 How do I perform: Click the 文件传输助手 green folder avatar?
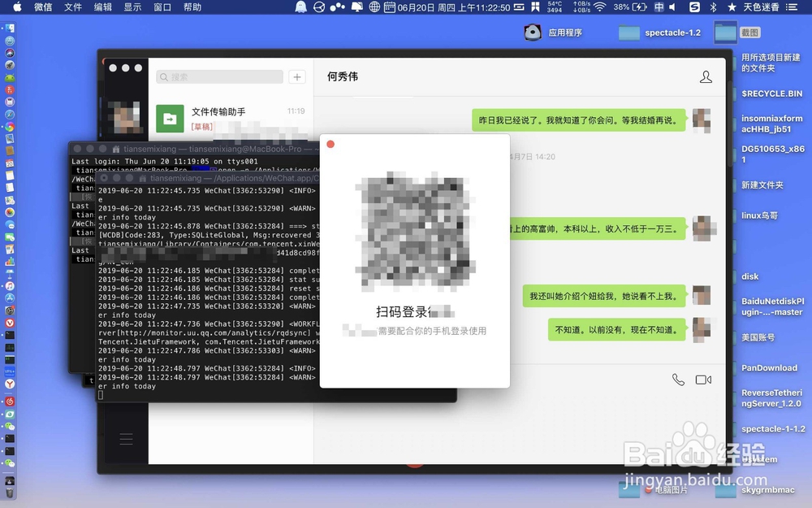pos(170,118)
